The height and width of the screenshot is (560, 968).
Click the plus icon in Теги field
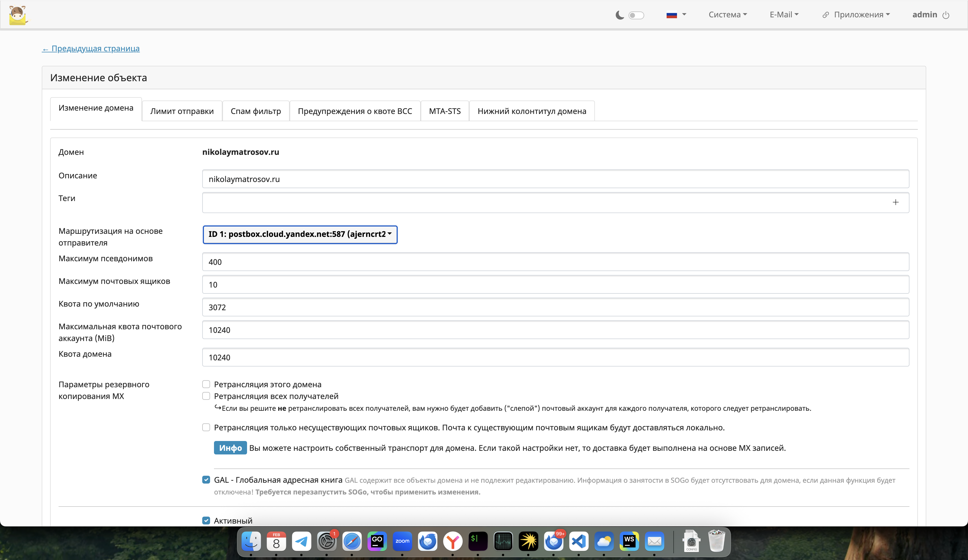[x=895, y=202]
